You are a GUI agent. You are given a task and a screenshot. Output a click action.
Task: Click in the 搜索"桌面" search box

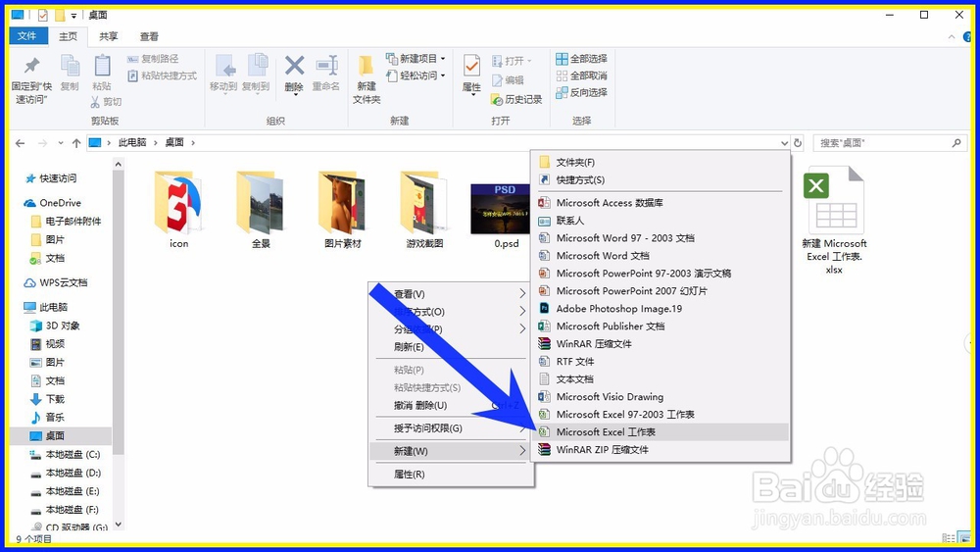[888, 142]
